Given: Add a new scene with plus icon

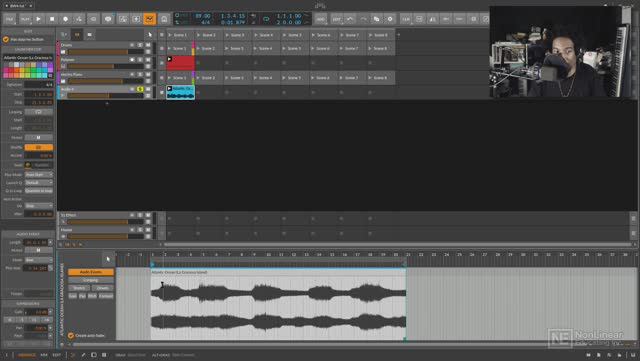Looking at the screenshot, I should [x=399, y=35].
